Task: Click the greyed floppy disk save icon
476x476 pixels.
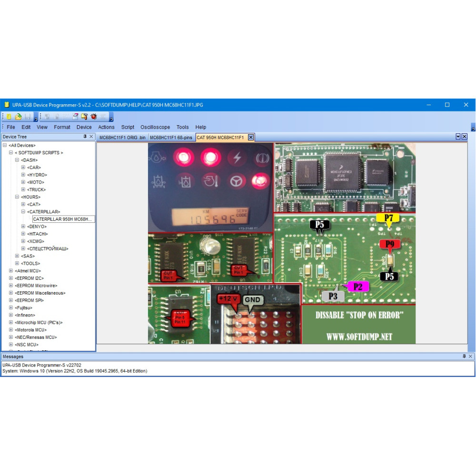Action: [x=28, y=117]
